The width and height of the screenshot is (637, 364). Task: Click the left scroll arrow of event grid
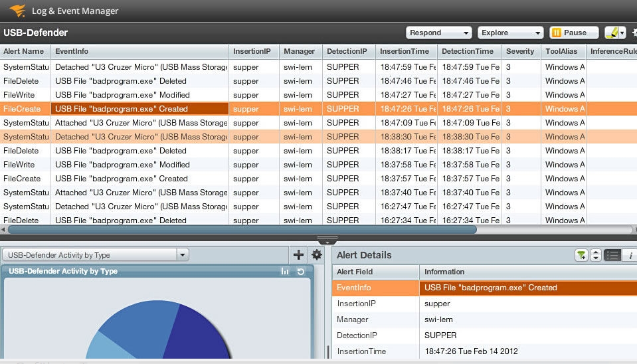click(3, 230)
